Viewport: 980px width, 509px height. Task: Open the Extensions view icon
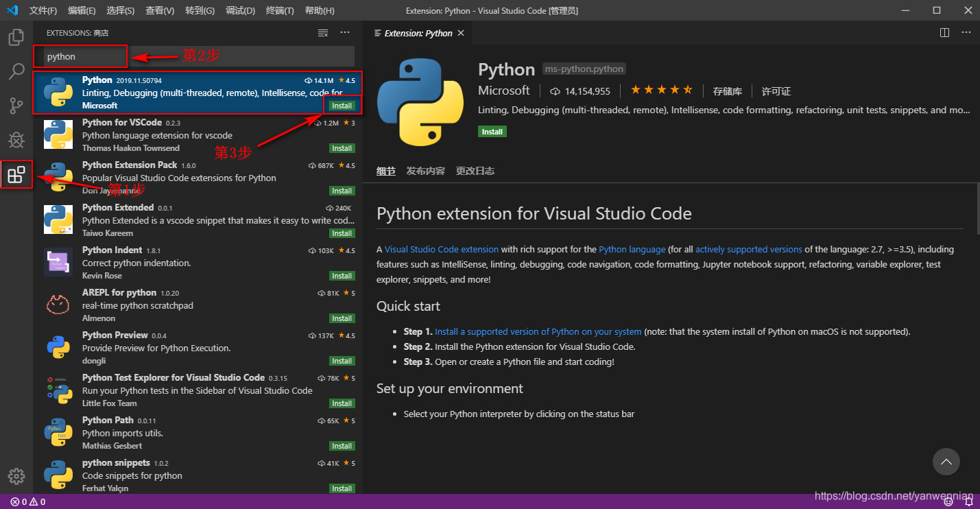coord(16,175)
